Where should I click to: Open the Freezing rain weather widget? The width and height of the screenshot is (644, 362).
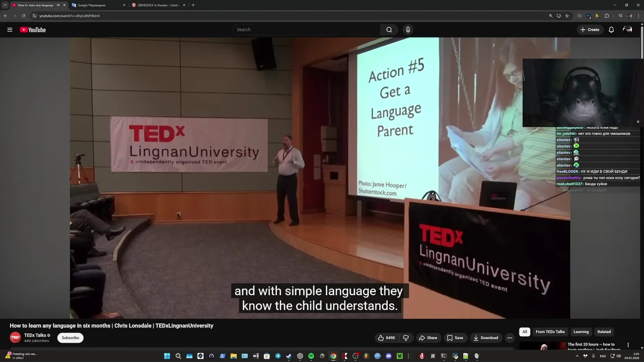click(20, 355)
